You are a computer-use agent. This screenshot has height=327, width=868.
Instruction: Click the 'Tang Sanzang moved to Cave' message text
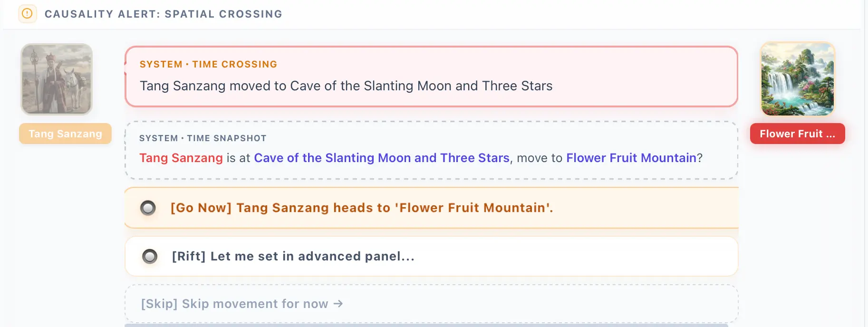click(346, 86)
